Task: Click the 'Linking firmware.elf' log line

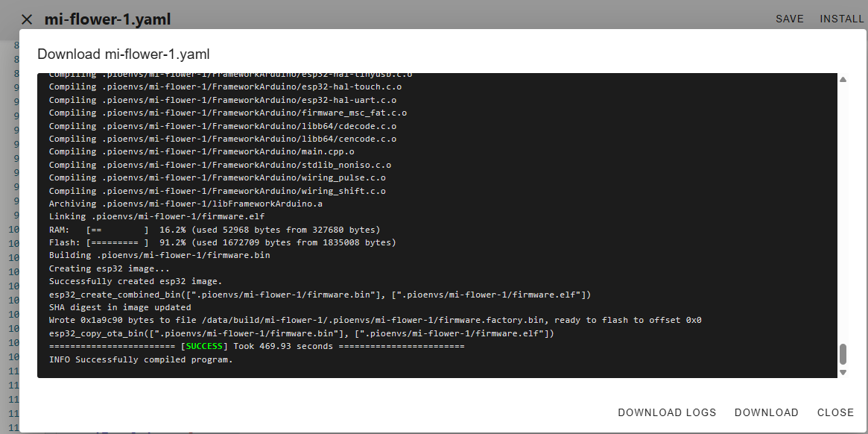Action: pyautogui.click(x=156, y=216)
